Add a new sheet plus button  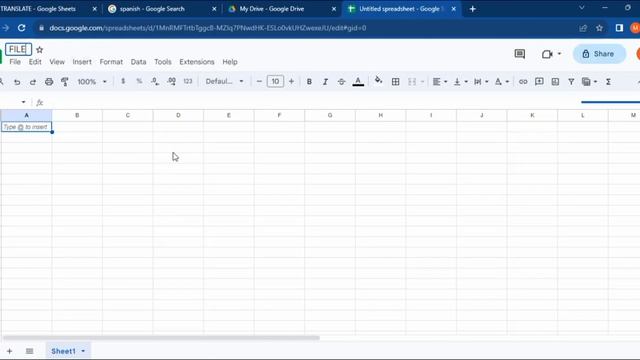coord(9,351)
